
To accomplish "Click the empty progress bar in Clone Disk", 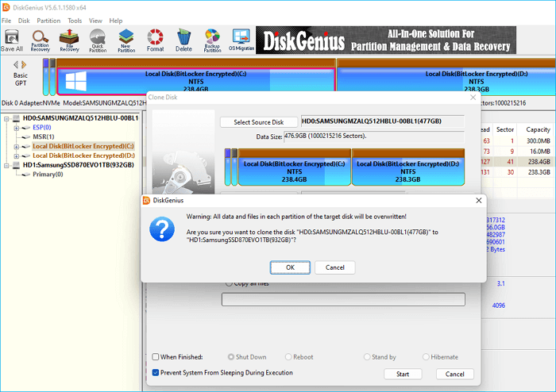I will (x=343, y=299).
